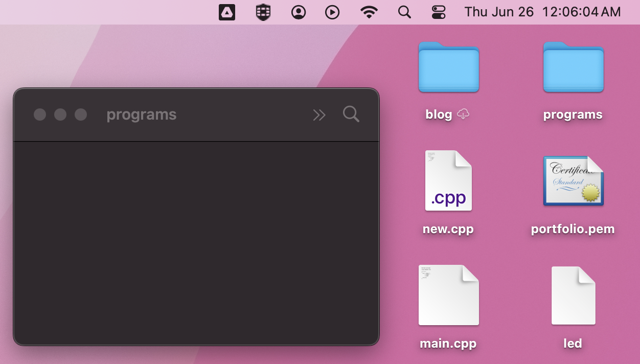The height and width of the screenshot is (364, 640).
Task: Minimize the programs Finder window
Action: point(60,115)
